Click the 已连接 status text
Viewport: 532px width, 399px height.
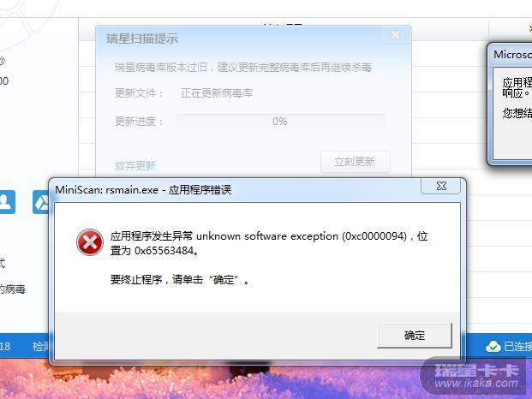click(517, 347)
